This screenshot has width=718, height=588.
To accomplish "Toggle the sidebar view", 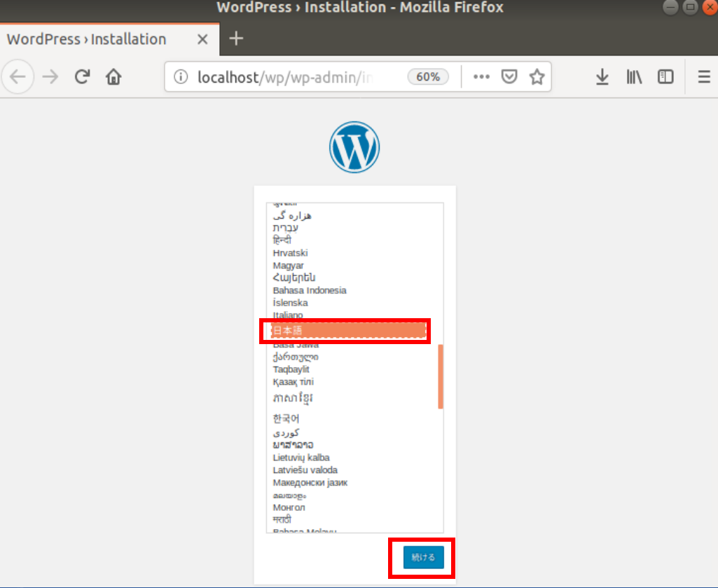I will click(665, 76).
